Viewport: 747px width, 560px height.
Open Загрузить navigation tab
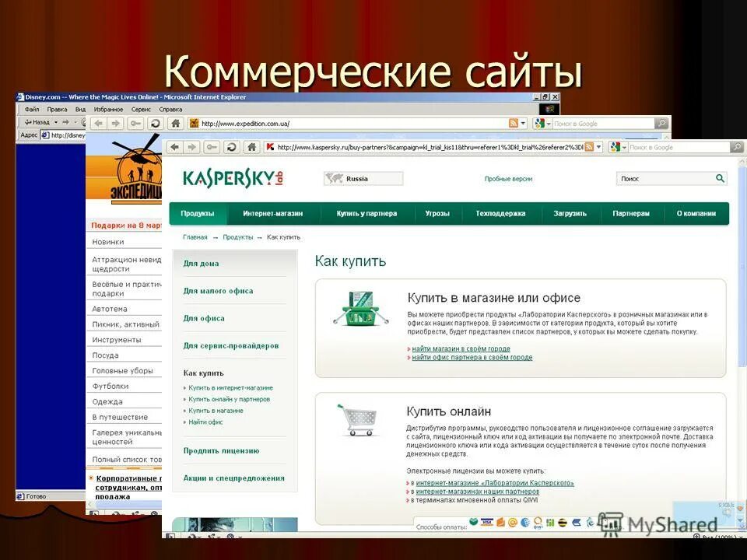pos(570,213)
